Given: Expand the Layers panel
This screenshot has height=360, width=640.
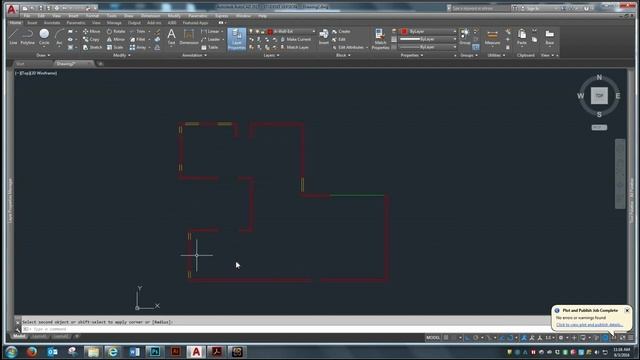Looking at the screenshot, I should 271,55.
